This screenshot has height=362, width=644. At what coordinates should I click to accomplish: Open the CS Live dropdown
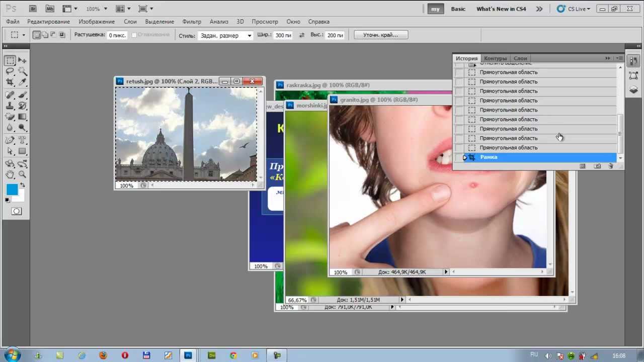pos(574,9)
